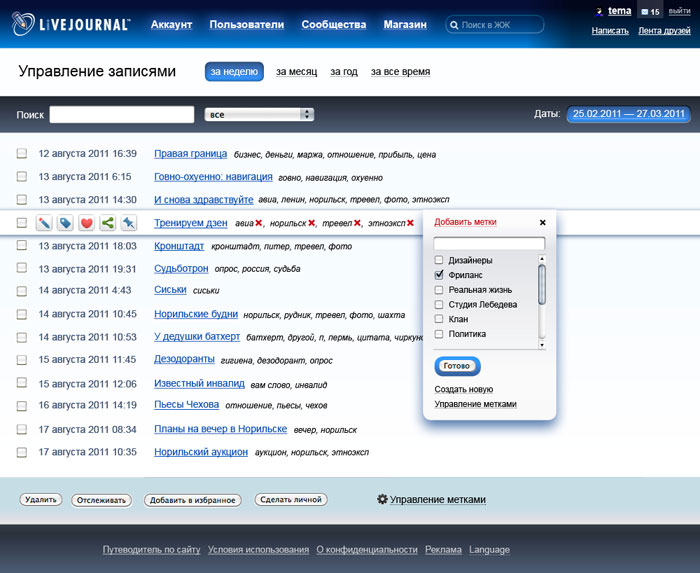Screen dimensions: 700x573
Task: Check the Студия Лебедева checkbox
Action: coord(439,304)
